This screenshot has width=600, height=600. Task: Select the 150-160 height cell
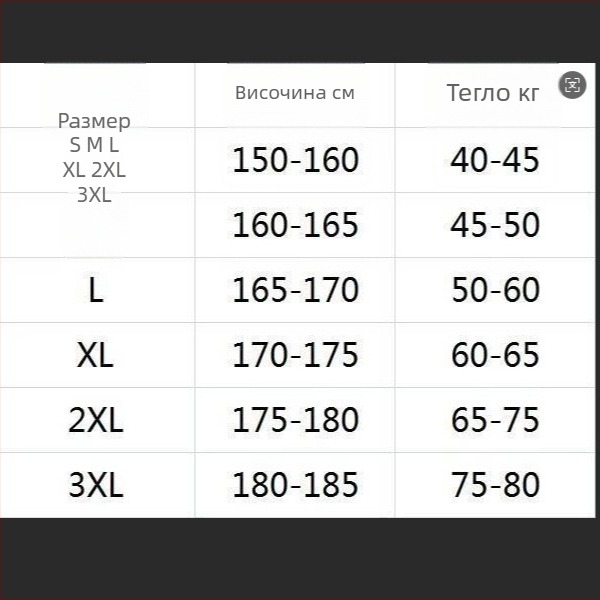point(295,160)
